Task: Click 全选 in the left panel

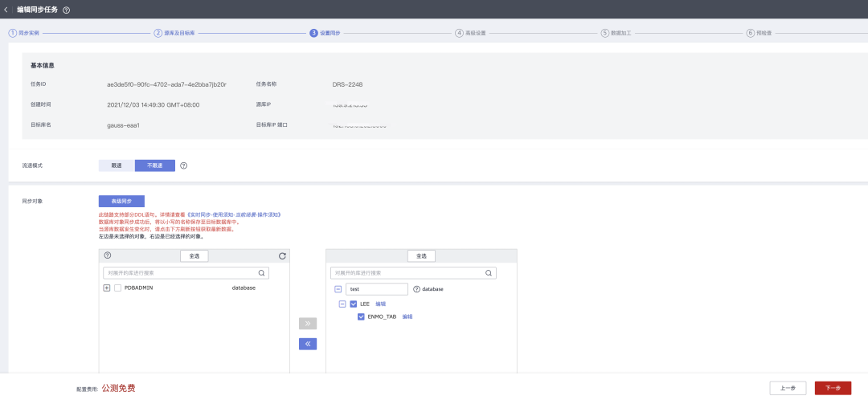Action: click(x=194, y=256)
